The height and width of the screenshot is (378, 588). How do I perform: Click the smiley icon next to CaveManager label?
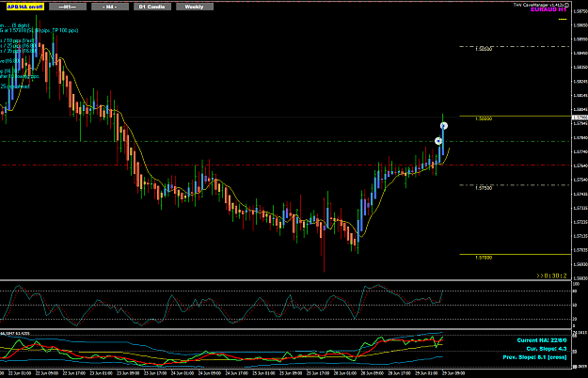[566, 5]
